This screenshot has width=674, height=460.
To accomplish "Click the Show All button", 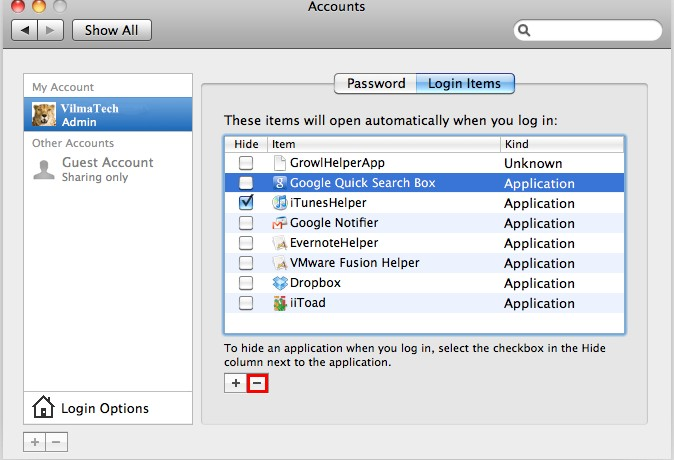I will coord(112,30).
